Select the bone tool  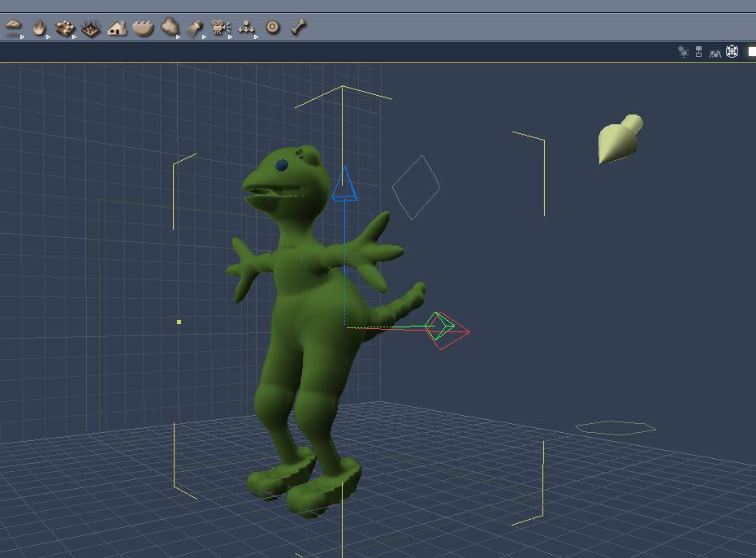(x=299, y=27)
